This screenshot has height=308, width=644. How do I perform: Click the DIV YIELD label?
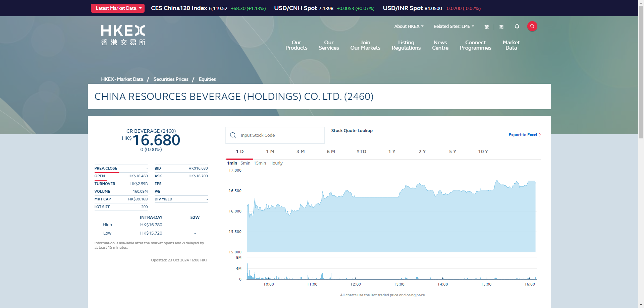(x=163, y=199)
